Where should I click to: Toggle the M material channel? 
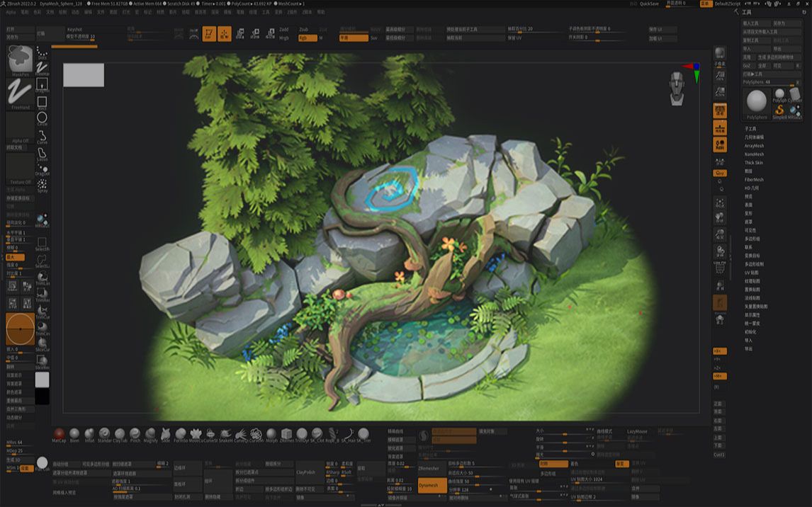321,38
